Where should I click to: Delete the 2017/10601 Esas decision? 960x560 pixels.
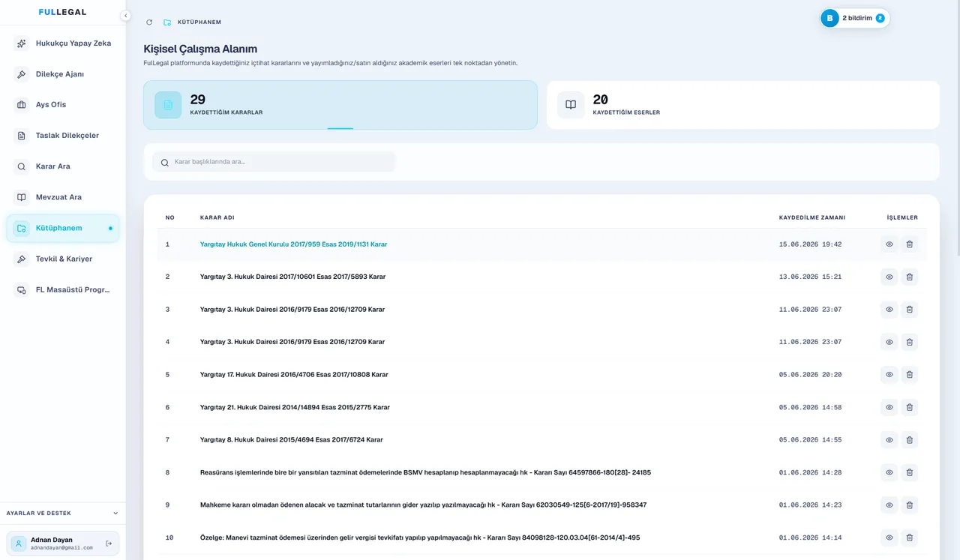click(x=910, y=277)
